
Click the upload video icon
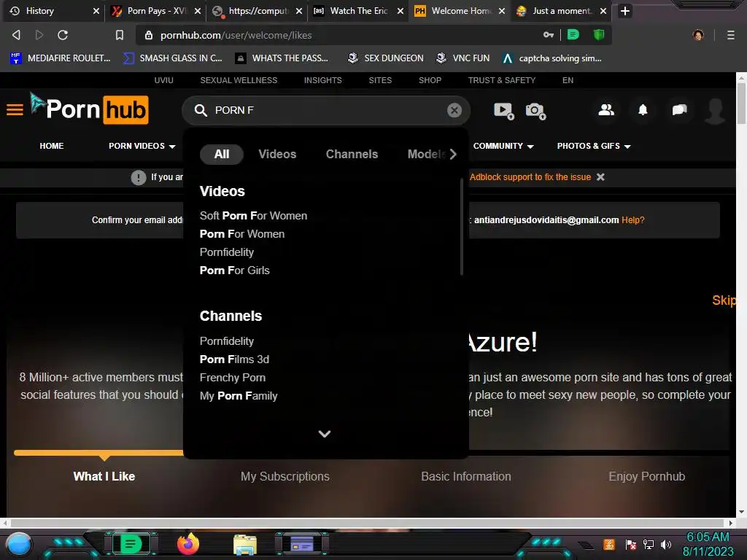click(503, 111)
